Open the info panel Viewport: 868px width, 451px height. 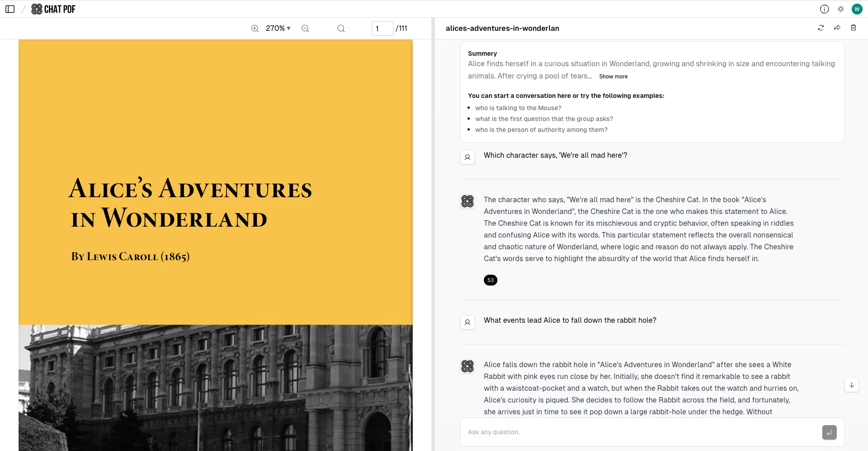[824, 9]
